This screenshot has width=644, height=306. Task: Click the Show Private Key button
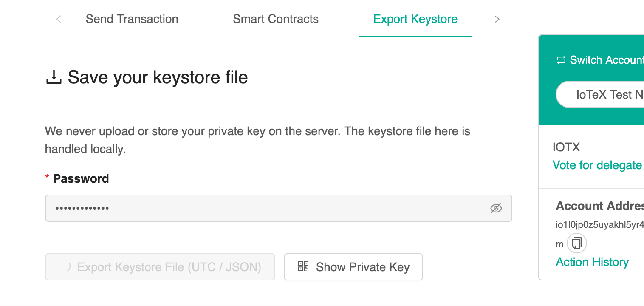click(x=353, y=267)
